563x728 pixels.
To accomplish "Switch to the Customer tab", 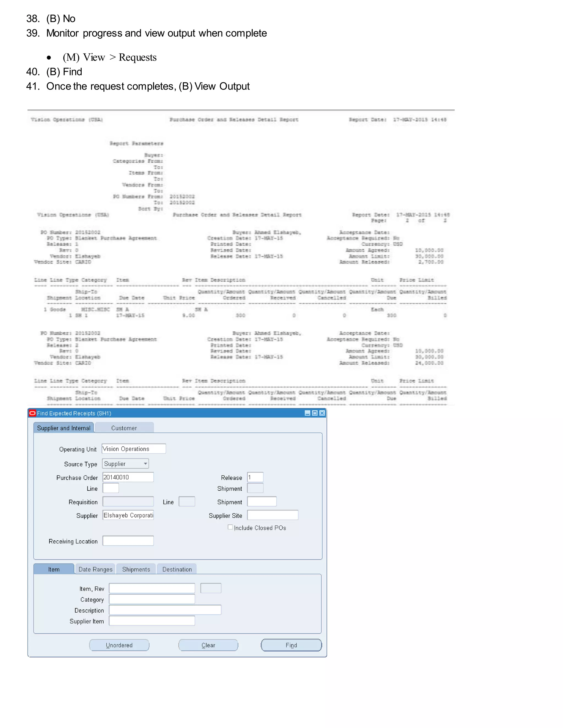I will click(x=124, y=428).
